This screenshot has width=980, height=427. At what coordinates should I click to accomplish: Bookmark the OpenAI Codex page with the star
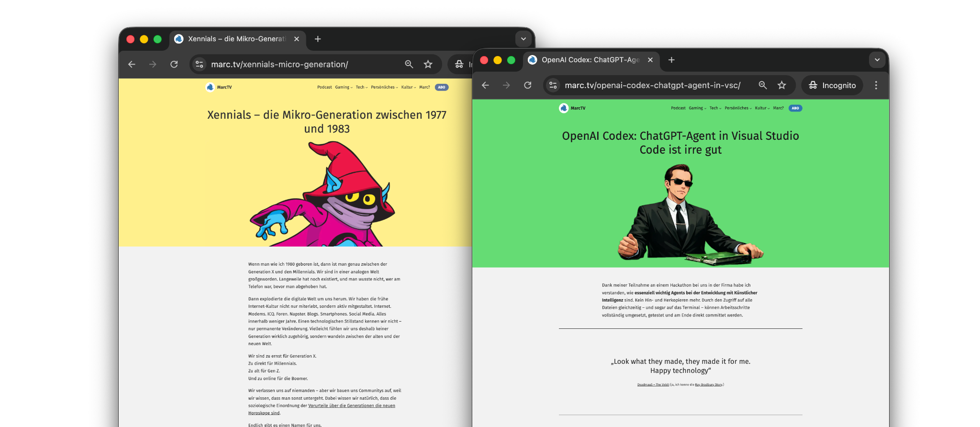pyautogui.click(x=782, y=85)
